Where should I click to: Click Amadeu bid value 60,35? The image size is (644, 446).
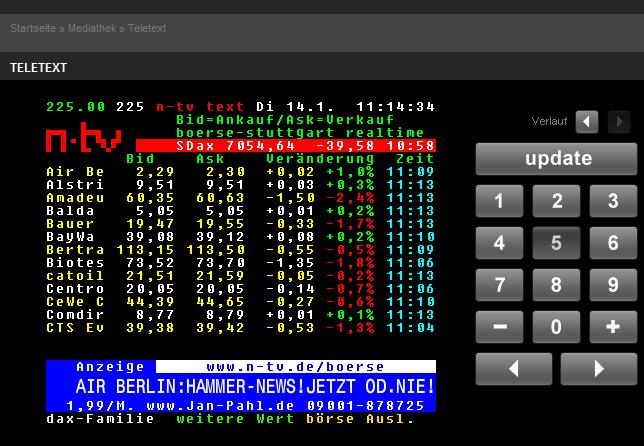[x=150, y=198]
